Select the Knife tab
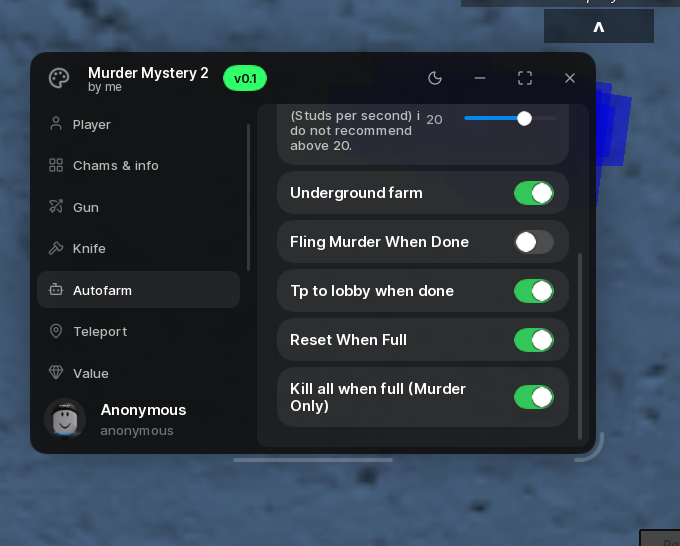Screen dimensions: 680x546 (138, 248)
